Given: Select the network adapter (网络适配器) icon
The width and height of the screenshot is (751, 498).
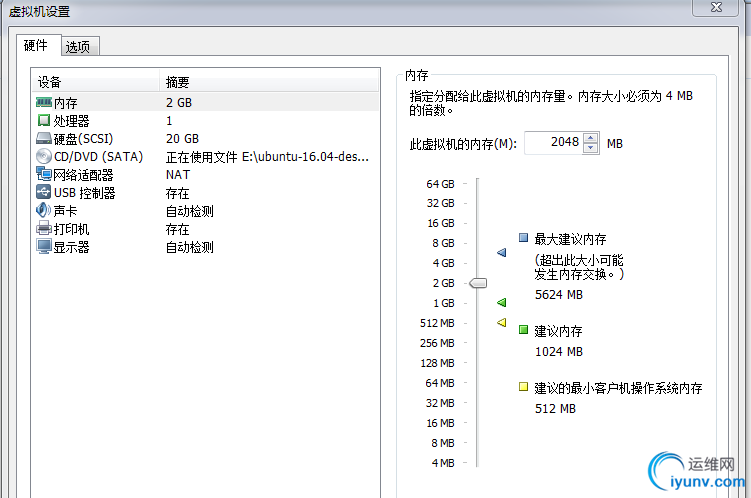Looking at the screenshot, I should [44, 174].
